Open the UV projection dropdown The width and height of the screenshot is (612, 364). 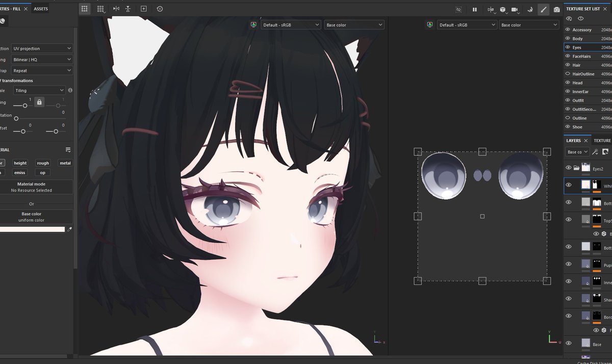[x=41, y=48]
